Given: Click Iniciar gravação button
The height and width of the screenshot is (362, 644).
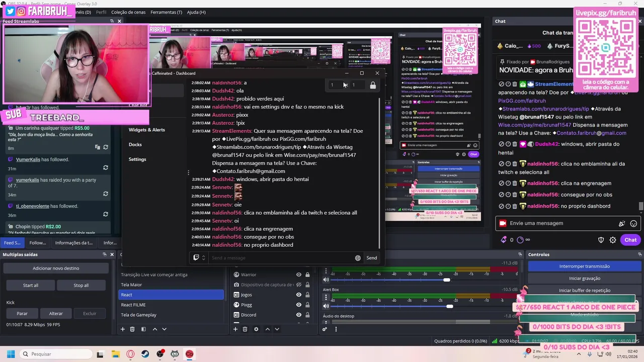Looking at the screenshot, I should [584, 279].
